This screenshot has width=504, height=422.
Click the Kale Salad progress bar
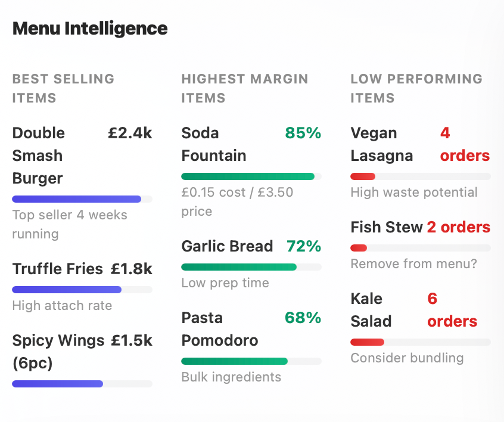click(x=420, y=342)
